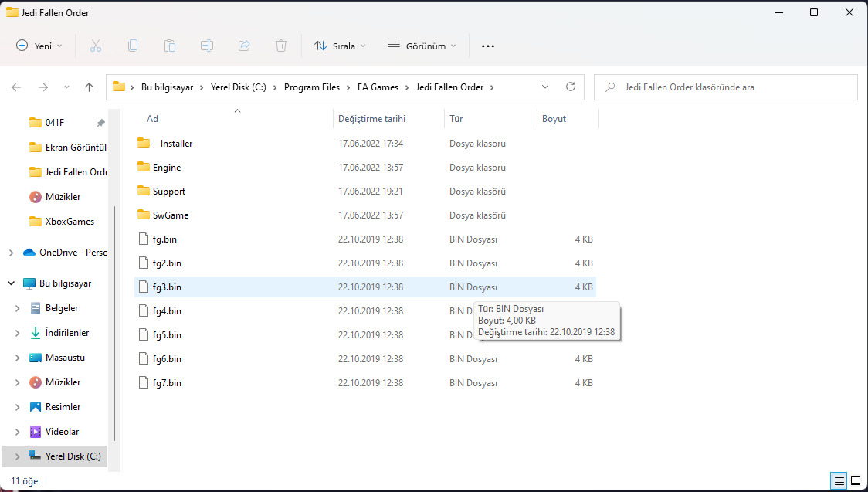Select the SwGame folder

click(171, 215)
